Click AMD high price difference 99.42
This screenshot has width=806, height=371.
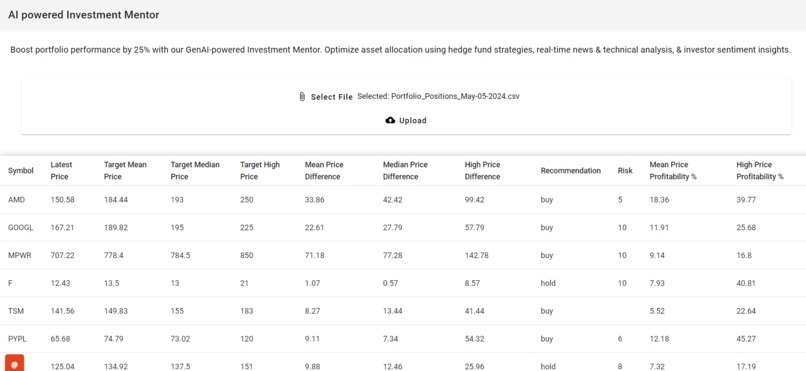click(x=474, y=200)
